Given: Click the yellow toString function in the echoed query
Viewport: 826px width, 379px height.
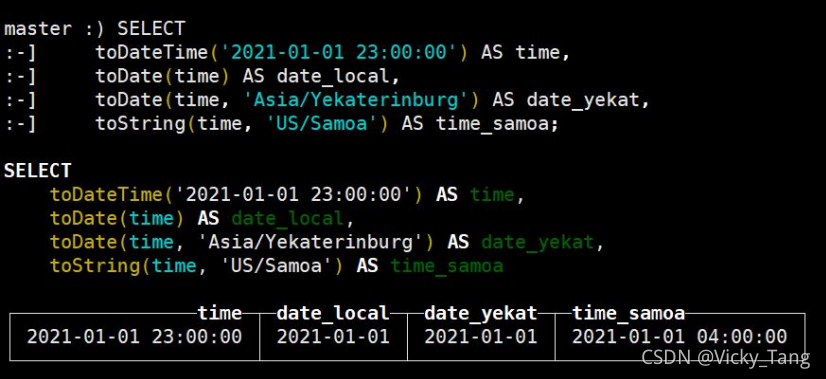Looking at the screenshot, I should 96,266.
